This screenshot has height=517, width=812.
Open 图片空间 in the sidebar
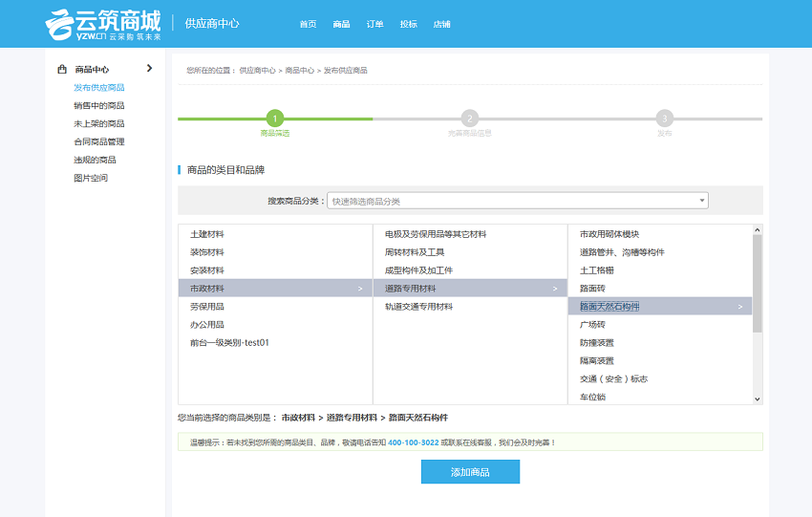[91, 179]
